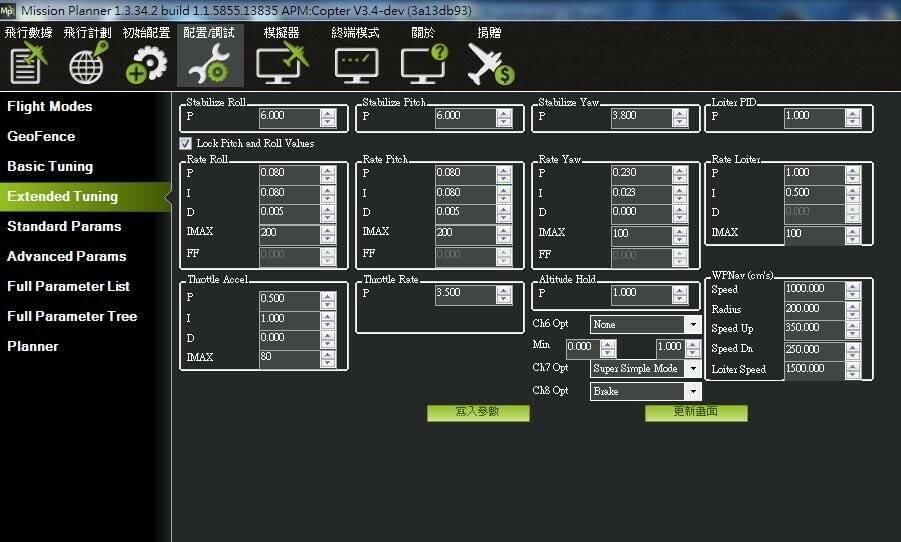Screen dimensions: 901x542
Task: Click Rate Yaw P value field
Action: tap(641, 174)
